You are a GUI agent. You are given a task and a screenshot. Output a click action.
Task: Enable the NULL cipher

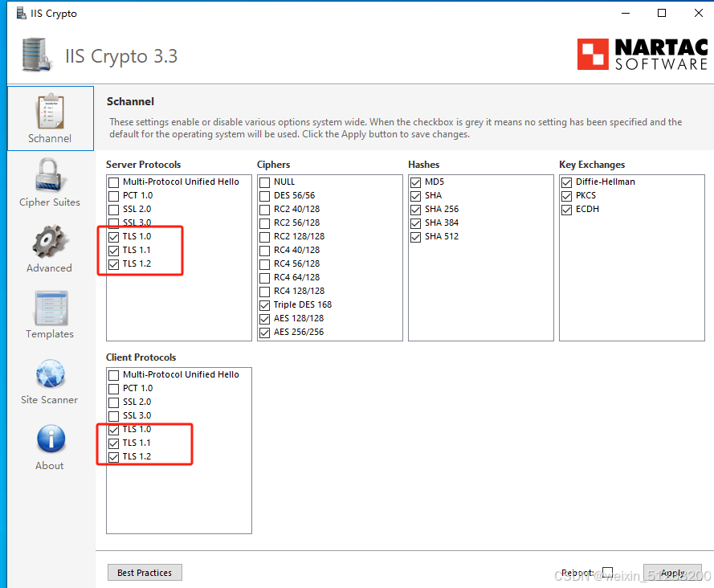coord(263,182)
